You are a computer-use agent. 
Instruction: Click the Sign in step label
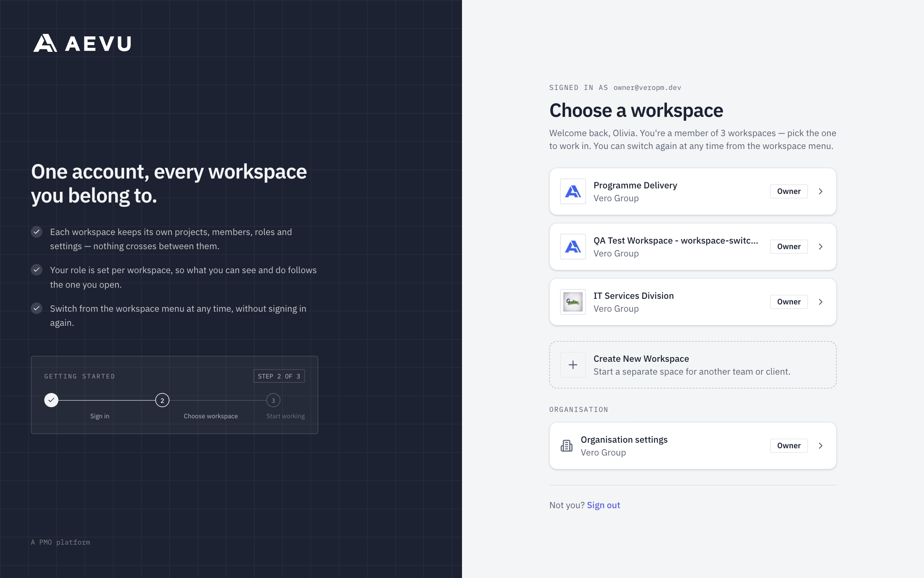(x=100, y=416)
